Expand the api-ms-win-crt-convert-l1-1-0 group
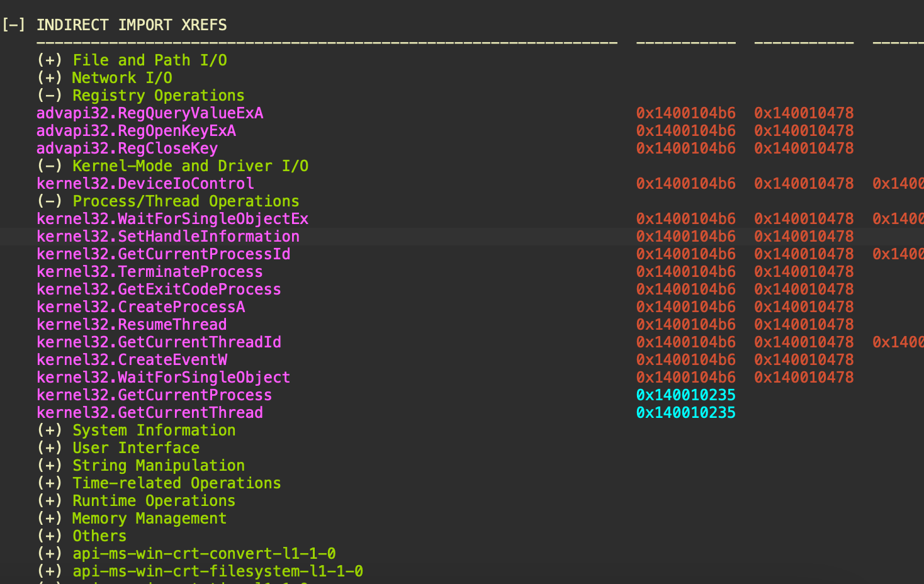The height and width of the screenshot is (584, 924). [50, 554]
